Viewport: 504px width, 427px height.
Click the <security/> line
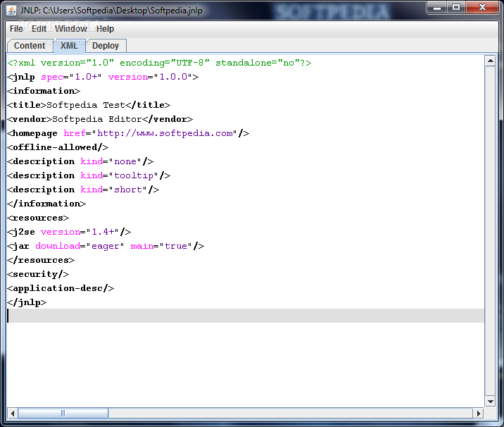pyautogui.click(x=38, y=275)
